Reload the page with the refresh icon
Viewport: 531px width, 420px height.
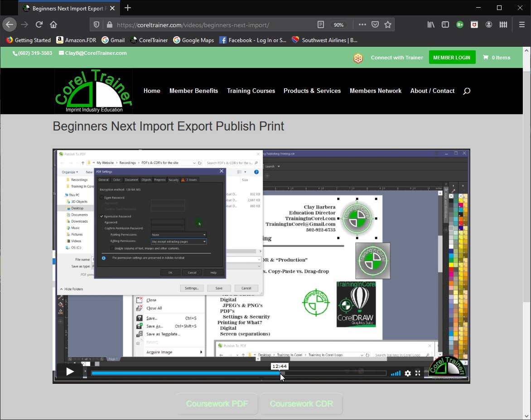[x=39, y=24]
